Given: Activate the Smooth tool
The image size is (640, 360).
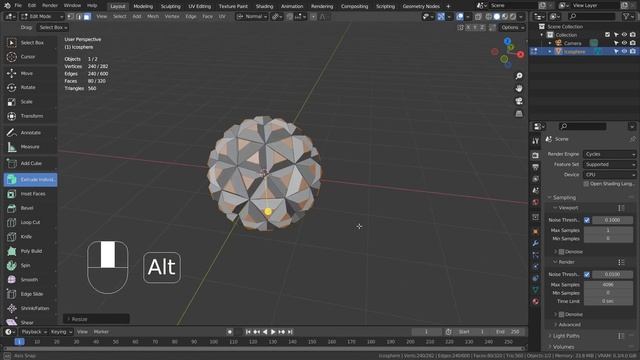Looking at the screenshot, I should [31, 280].
